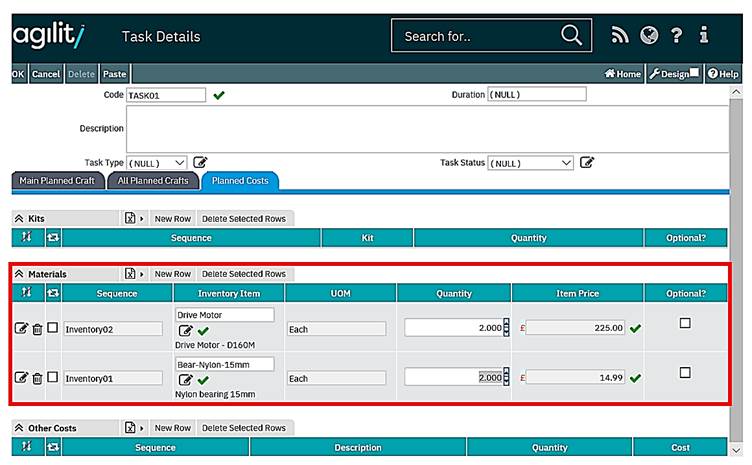Open the globe icon in top bar

tap(649, 36)
